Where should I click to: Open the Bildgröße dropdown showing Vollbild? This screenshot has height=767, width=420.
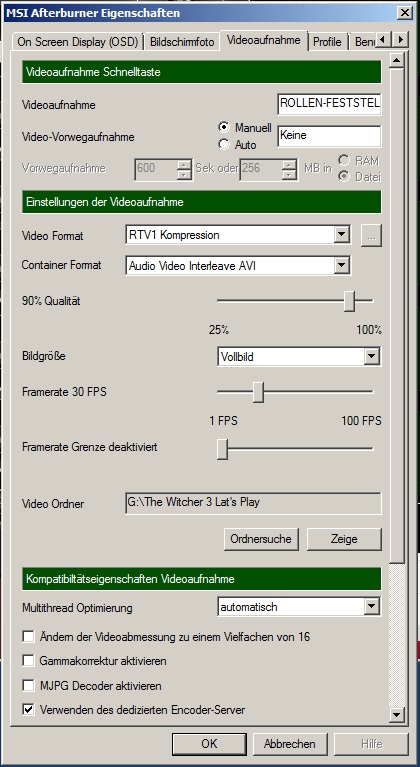point(299,357)
